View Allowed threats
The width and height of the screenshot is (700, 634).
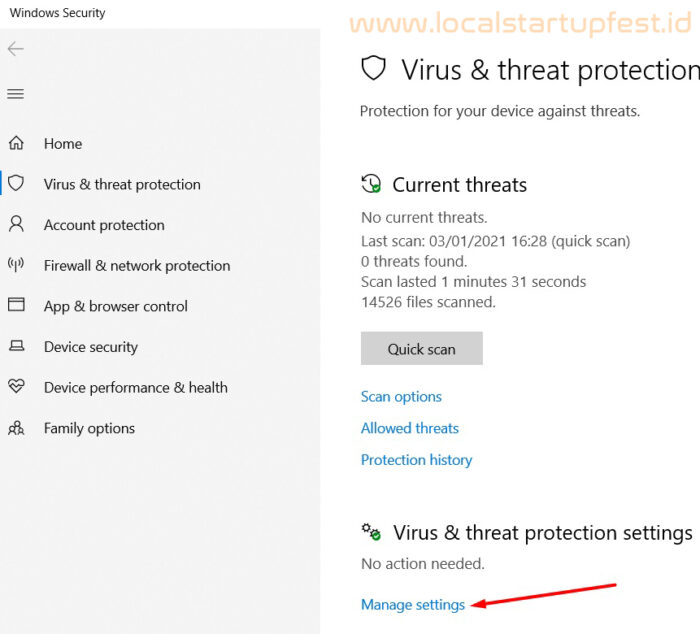point(410,428)
